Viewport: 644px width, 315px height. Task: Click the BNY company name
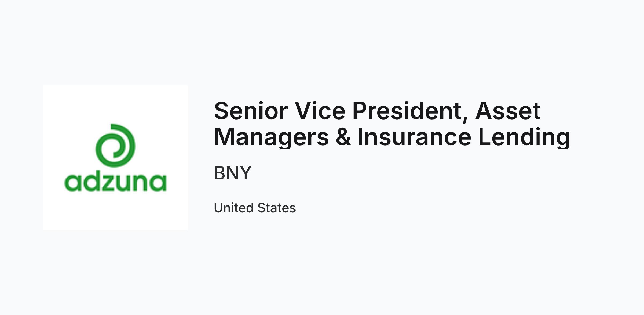[233, 173]
